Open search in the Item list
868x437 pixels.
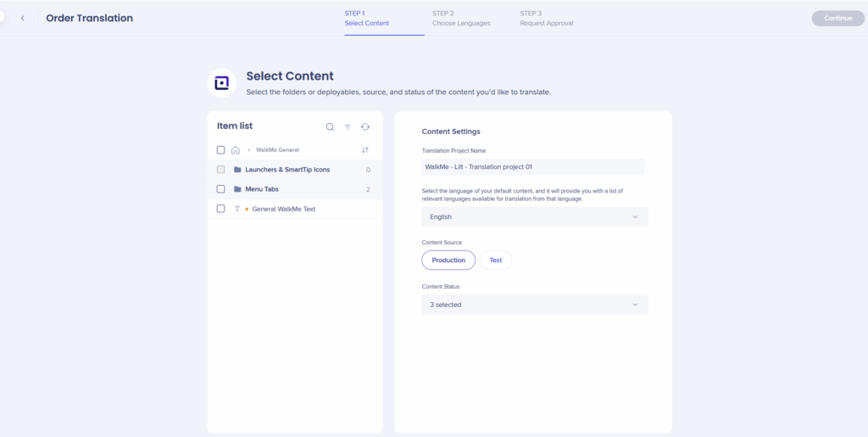point(330,126)
